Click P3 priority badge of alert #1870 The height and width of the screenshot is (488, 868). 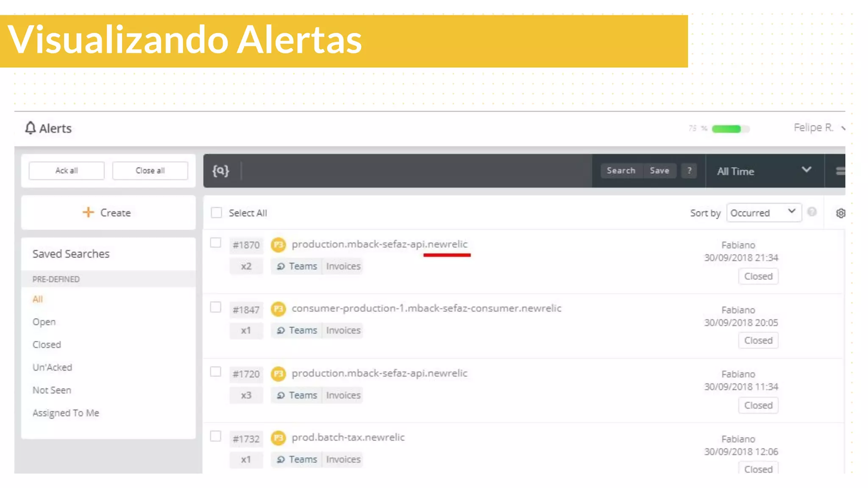[278, 245]
